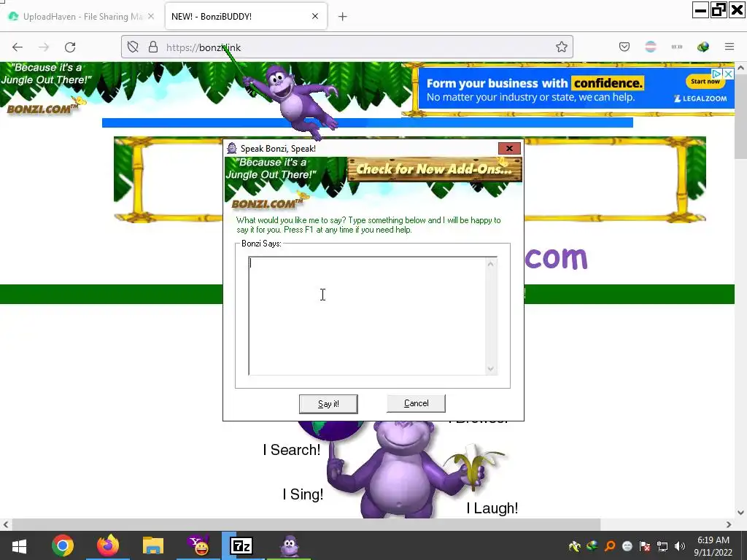Click the I Sing! text
Screen dimensions: 747x560
303,494
